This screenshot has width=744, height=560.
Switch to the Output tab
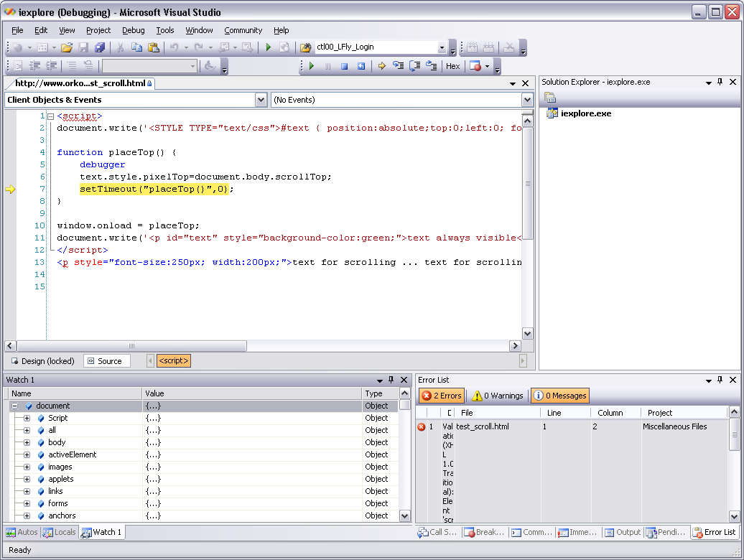click(623, 532)
